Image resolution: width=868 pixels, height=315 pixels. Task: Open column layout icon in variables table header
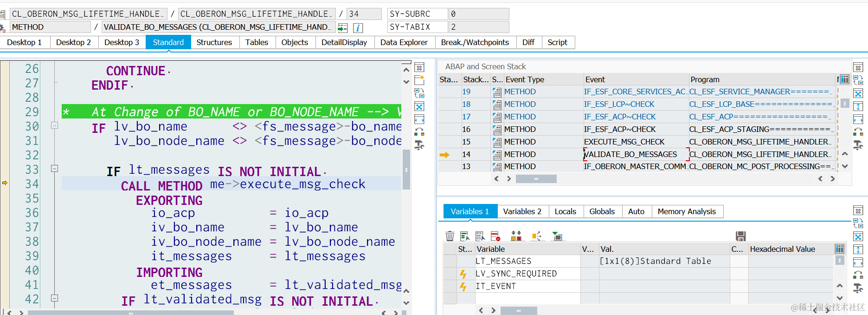click(x=840, y=249)
